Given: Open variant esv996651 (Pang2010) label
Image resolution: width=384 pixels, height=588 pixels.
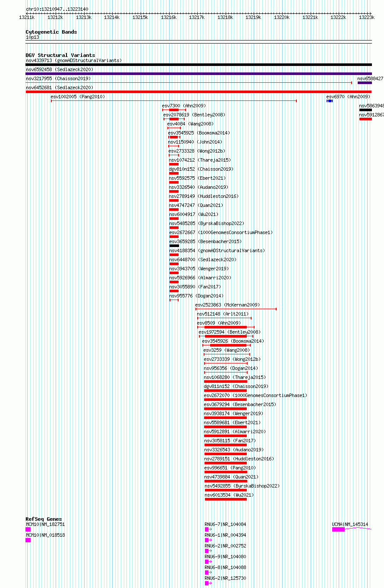Looking at the screenshot, I should pyautogui.click(x=230, y=468).
